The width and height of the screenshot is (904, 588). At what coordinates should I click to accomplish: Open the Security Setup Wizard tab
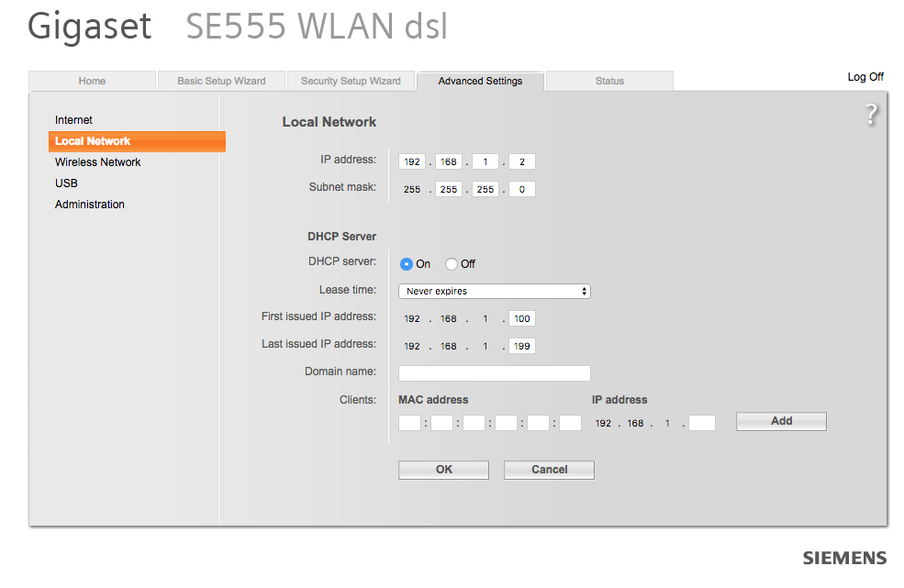pos(351,81)
